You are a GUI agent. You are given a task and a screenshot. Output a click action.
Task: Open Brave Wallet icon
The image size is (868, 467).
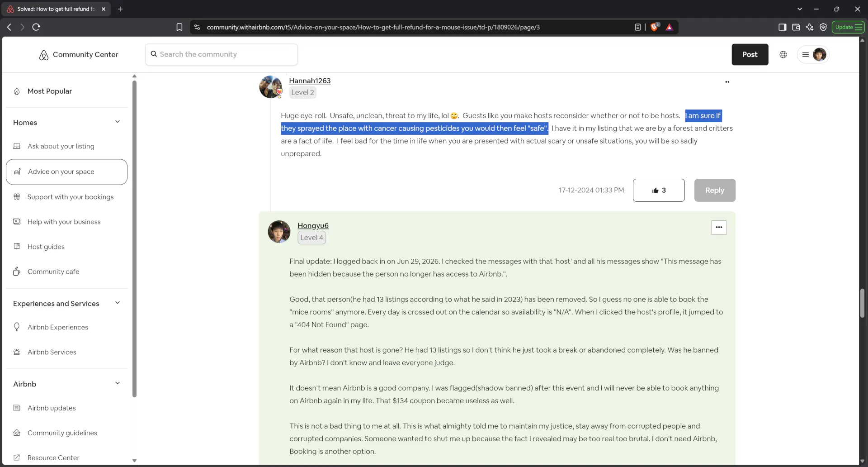[x=796, y=27]
